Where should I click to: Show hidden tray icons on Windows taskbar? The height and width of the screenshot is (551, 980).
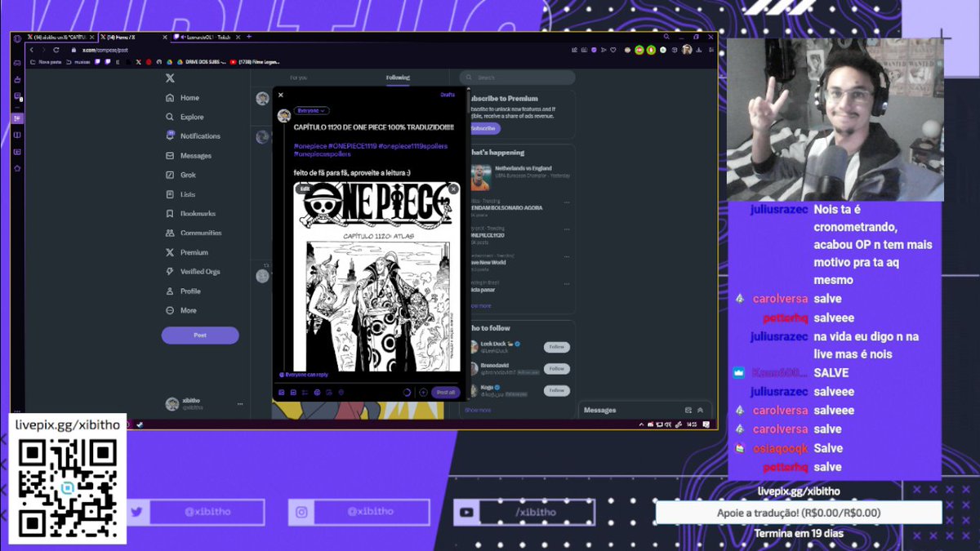click(641, 424)
